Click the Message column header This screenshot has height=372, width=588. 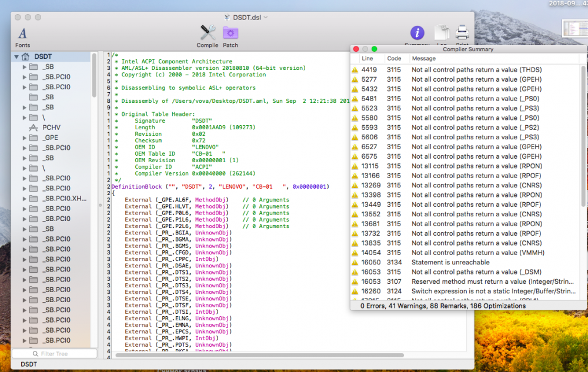[424, 58]
